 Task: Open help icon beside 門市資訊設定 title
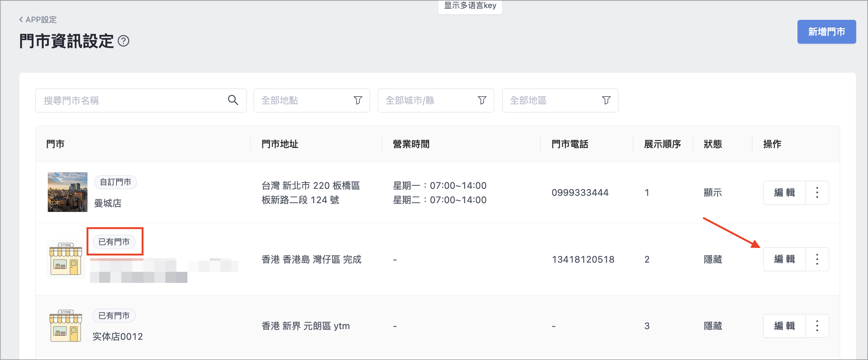click(x=123, y=41)
